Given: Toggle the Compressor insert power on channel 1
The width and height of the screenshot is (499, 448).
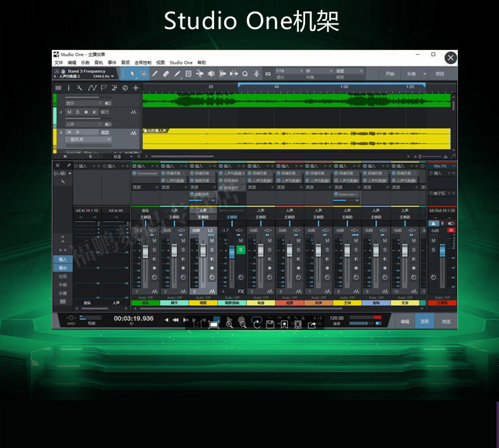Looking at the screenshot, I should point(135,174).
